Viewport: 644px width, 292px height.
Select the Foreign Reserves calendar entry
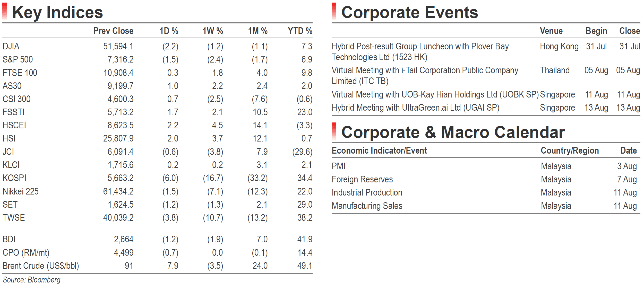[x=362, y=179]
